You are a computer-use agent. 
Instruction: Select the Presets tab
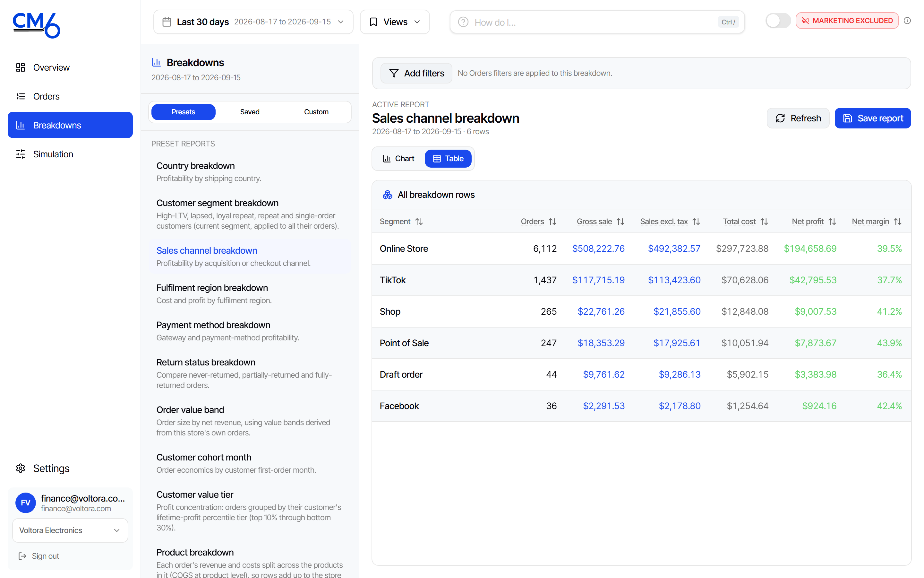coord(183,112)
